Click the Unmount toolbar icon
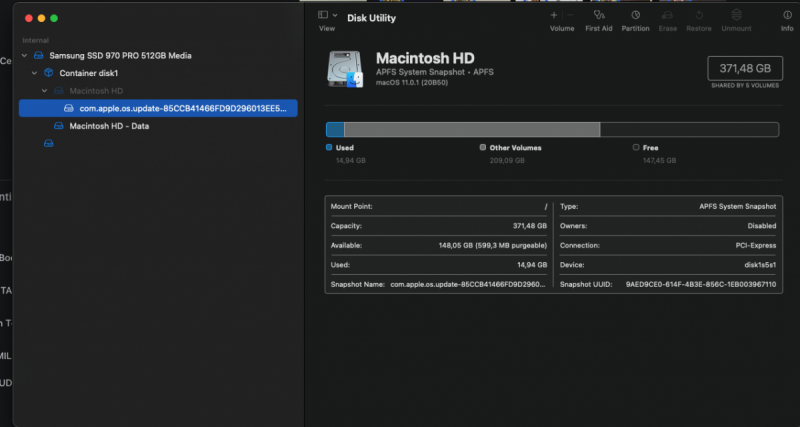This screenshot has height=427, width=800. click(736, 15)
